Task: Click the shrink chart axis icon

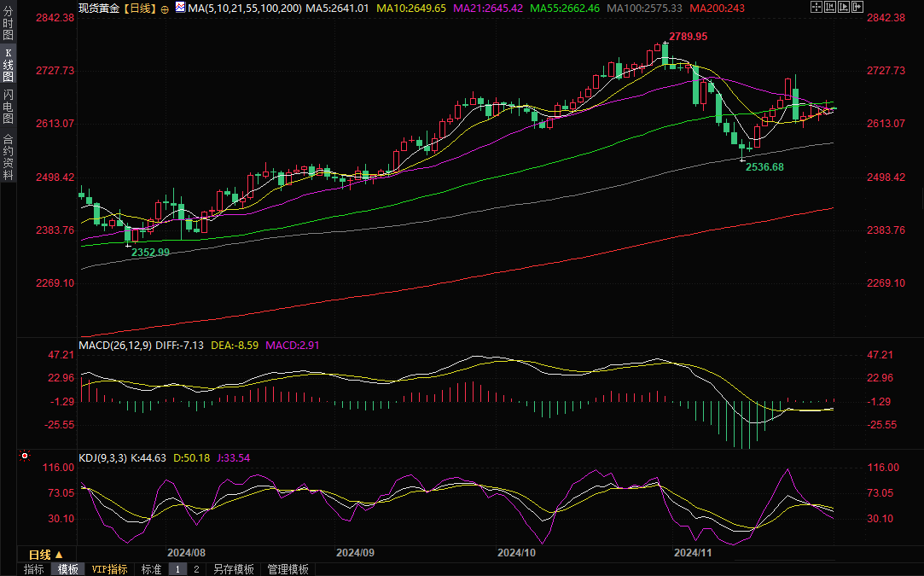Action: (x=832, y=7)
